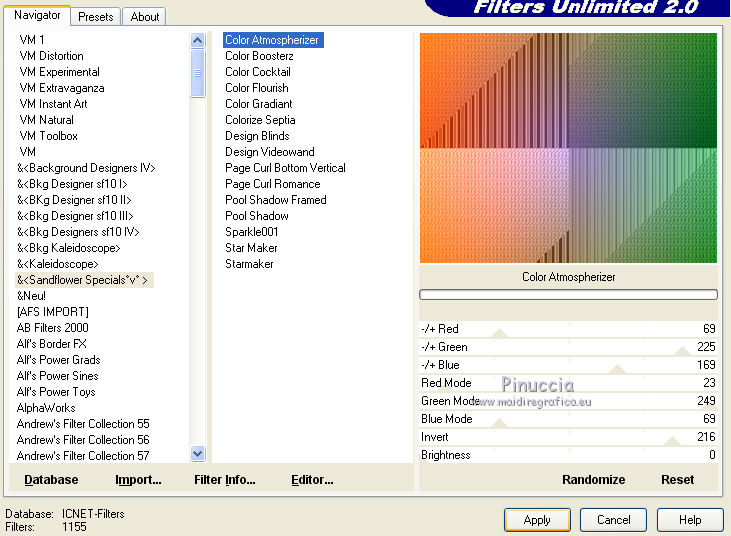Viewport: 731px width, 536px height.
Task: Select &<BKg Designer sf10 II> category
Action: pyautogui.click(x=75, y=199)
